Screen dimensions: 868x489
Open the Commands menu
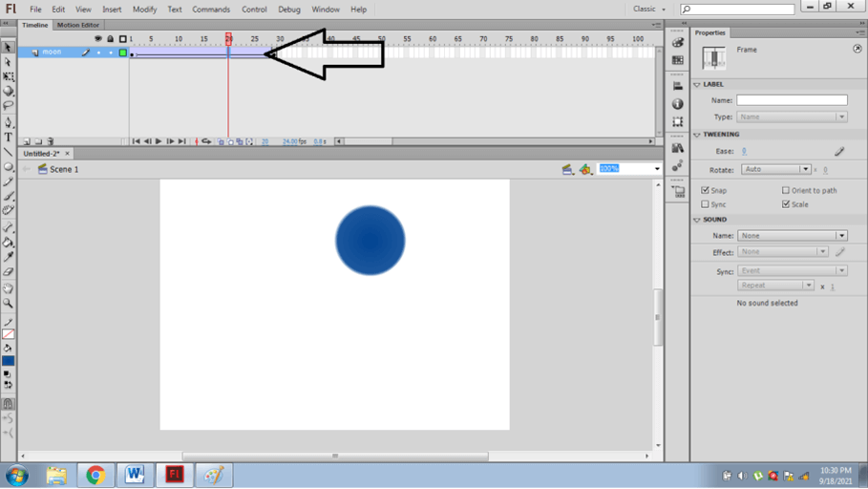click(x=211, y=10)
